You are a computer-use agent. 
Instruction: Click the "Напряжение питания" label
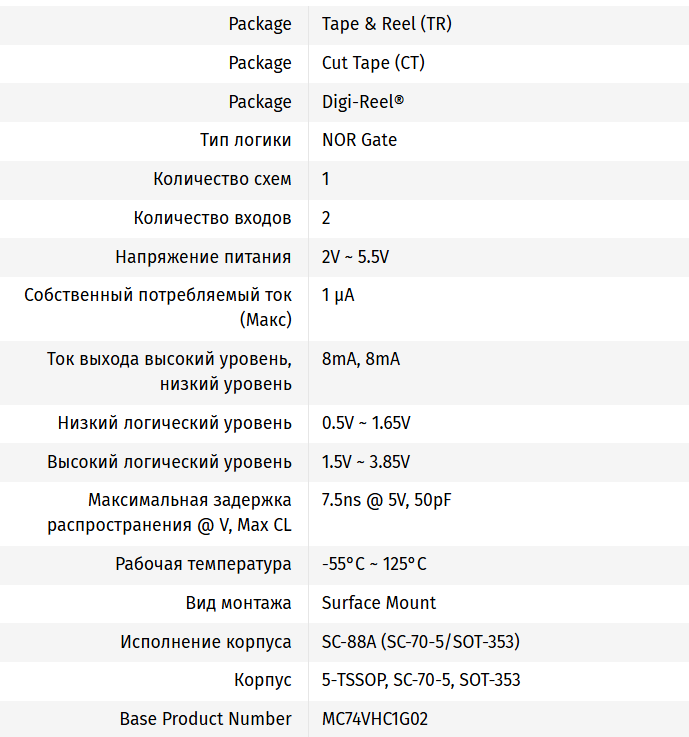(203, 257)
